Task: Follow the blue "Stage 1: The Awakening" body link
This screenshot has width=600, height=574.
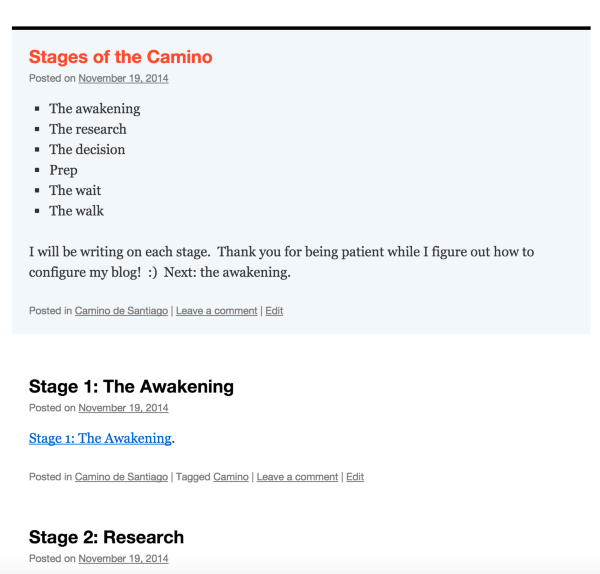Action: pos(100,438)
